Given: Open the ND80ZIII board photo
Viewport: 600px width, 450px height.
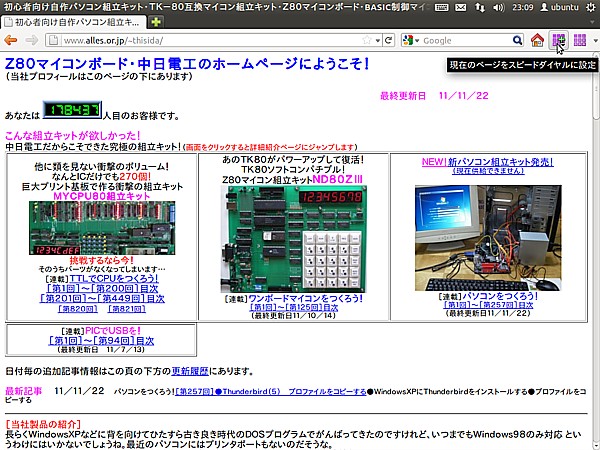Looking at the screenshot, I should (x=293, y=239).
